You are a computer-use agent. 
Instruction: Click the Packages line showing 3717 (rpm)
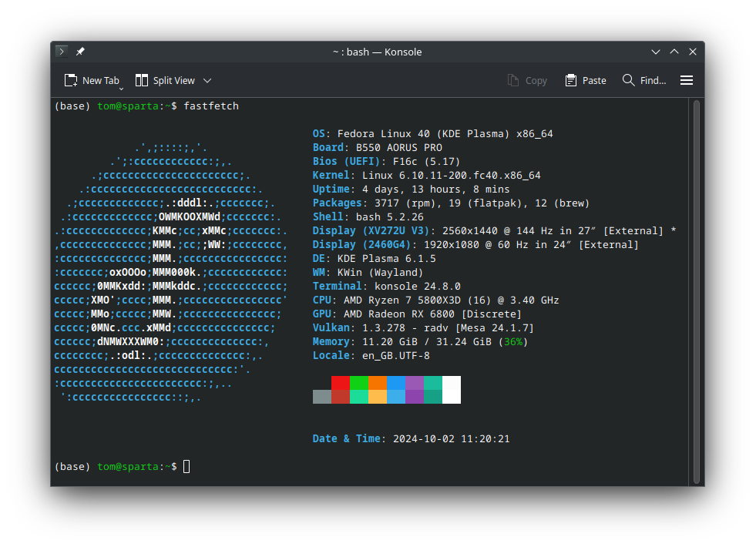coord(451,203)
